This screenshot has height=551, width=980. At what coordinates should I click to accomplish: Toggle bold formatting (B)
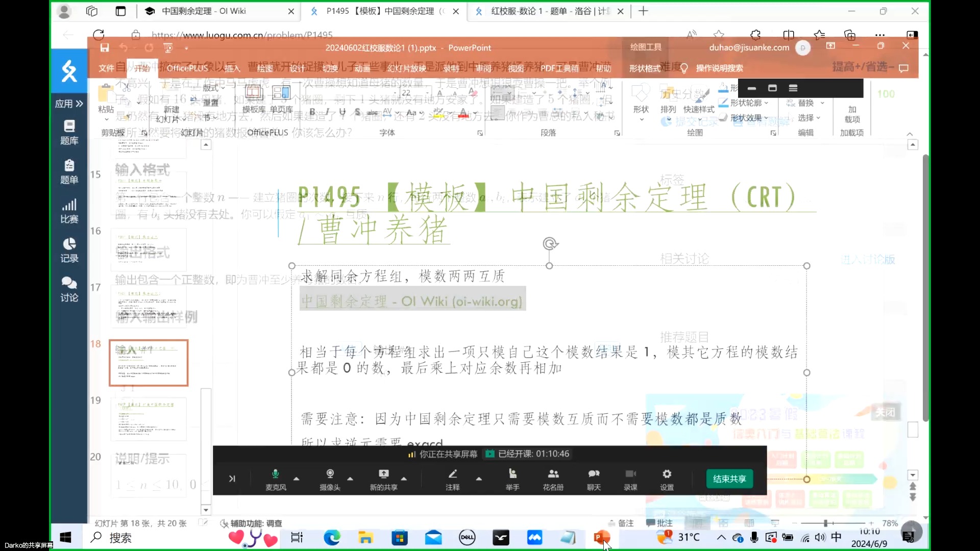click(x=312, y=112)
